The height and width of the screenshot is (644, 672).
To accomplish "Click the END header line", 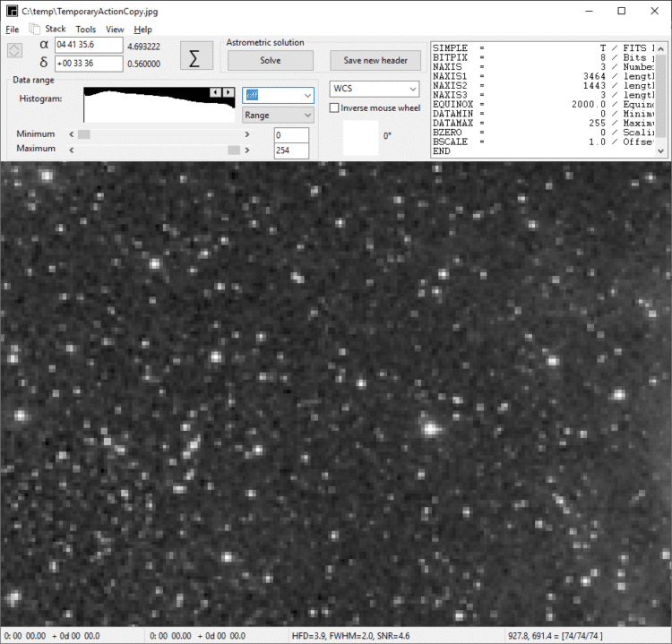I will (x=442, y=151).
